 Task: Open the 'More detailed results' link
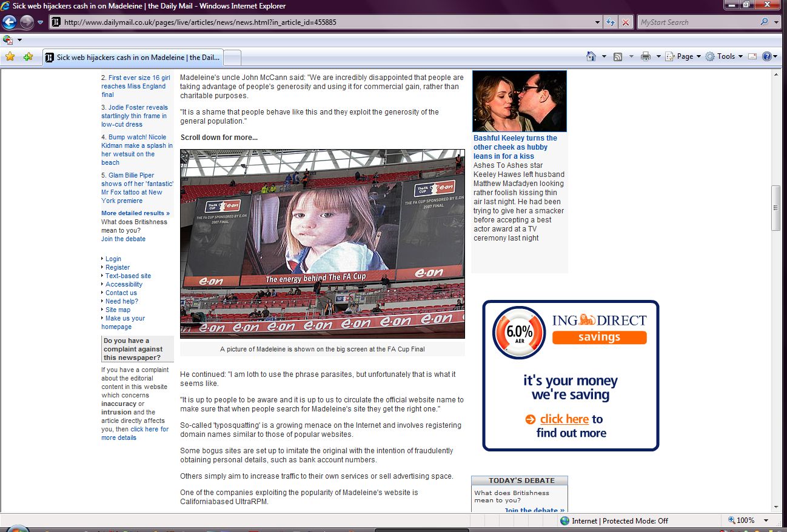coord(135,213)
